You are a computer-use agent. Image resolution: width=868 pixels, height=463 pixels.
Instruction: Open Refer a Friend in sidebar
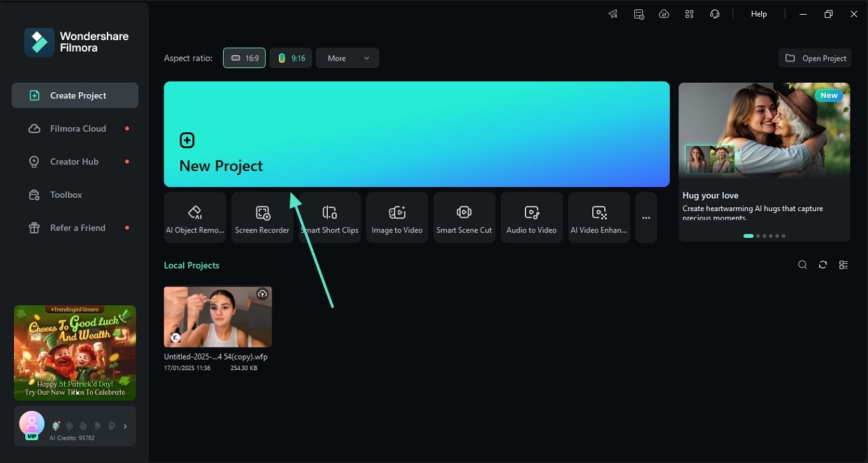75,228
